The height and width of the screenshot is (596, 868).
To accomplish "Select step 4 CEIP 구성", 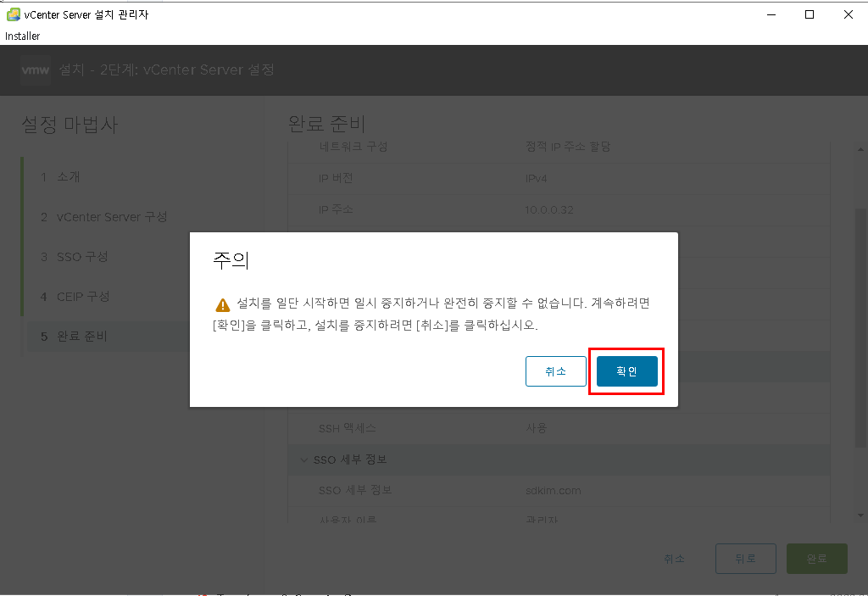I will (x=75, y=297).
